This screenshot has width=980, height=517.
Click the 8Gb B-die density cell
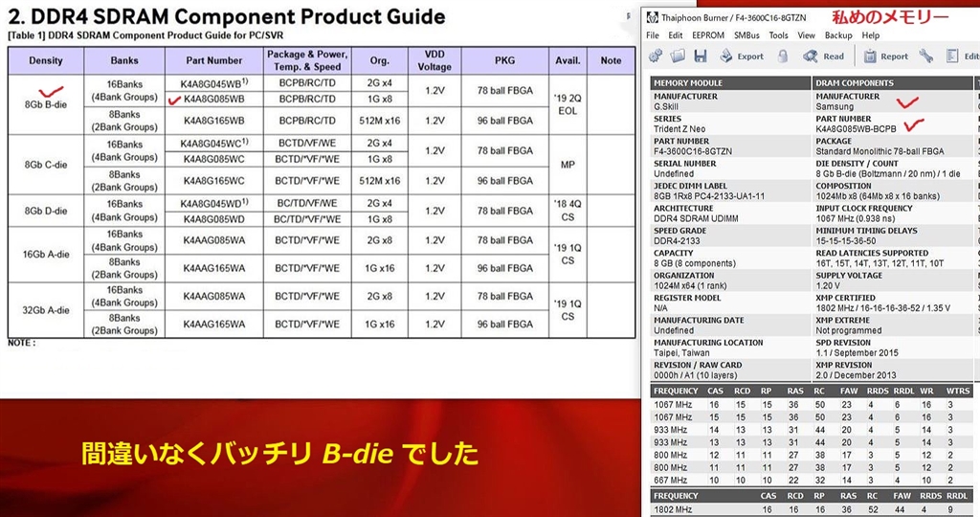click(46, 104)
